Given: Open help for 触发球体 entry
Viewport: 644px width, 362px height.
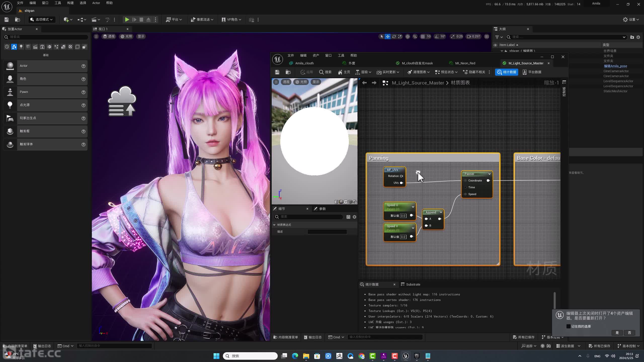Looking at the screenshot, I should pyautogui.click(x=83, y=144).
